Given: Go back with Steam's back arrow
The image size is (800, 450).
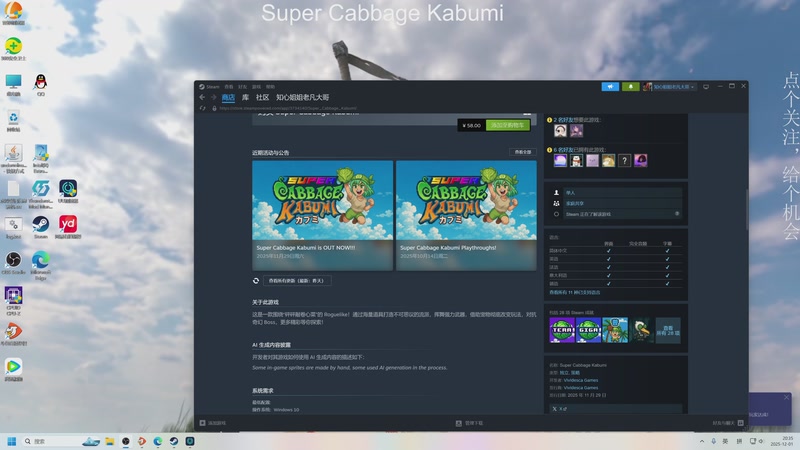Looking at the screenshot, I should (x=202, y=97).
